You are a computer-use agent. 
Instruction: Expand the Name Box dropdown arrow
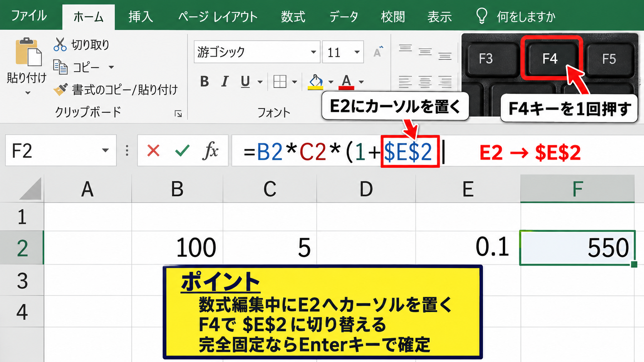105,150
